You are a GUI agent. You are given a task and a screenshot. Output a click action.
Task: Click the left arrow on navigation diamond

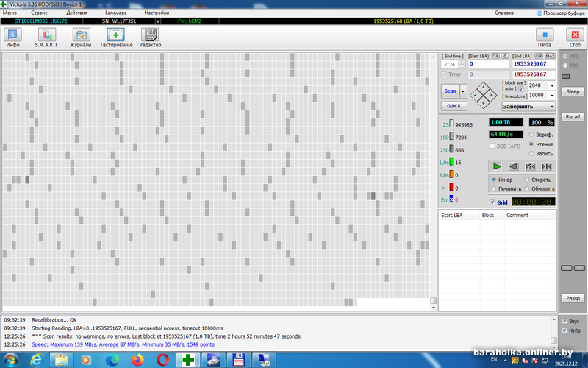click(476, 96)
